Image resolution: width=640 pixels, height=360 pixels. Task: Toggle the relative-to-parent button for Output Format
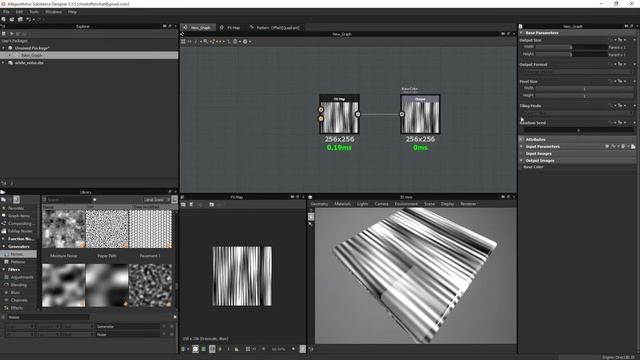point(620,64)
